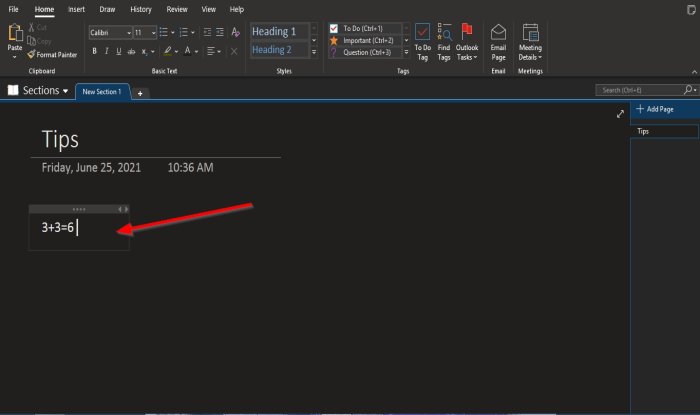This screenshot has height=415, width=700.
Task: Click the note container width arrows
Action: (123, 209)
